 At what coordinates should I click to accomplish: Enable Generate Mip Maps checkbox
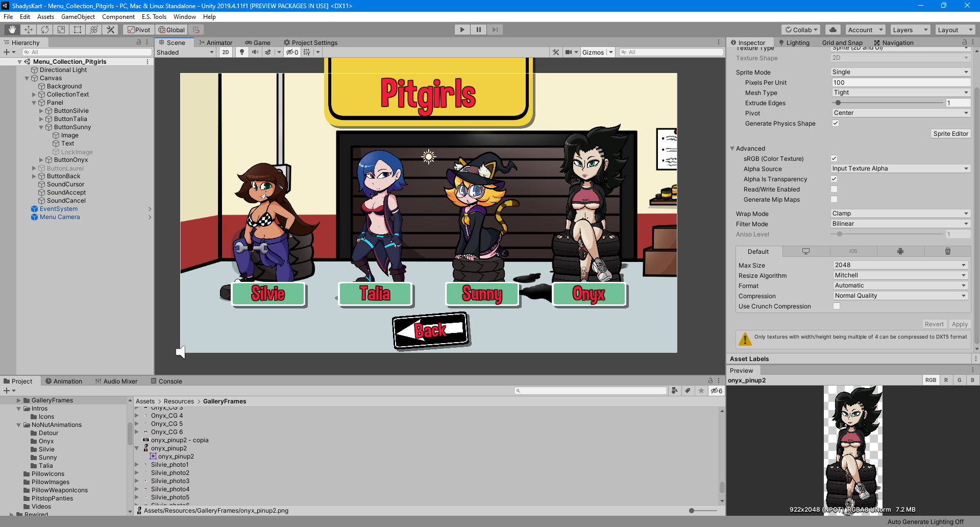pyautogui.click(x=834, y=199)
